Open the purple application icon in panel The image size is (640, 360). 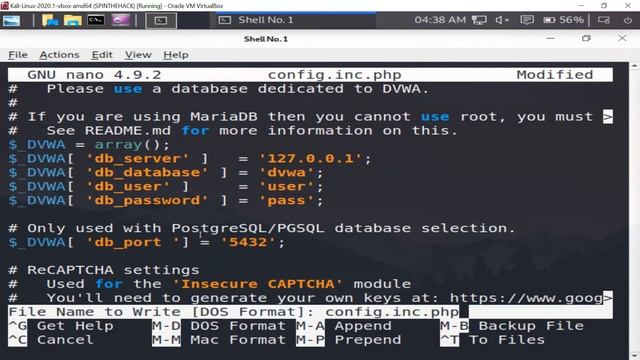[x=121, y=20]
